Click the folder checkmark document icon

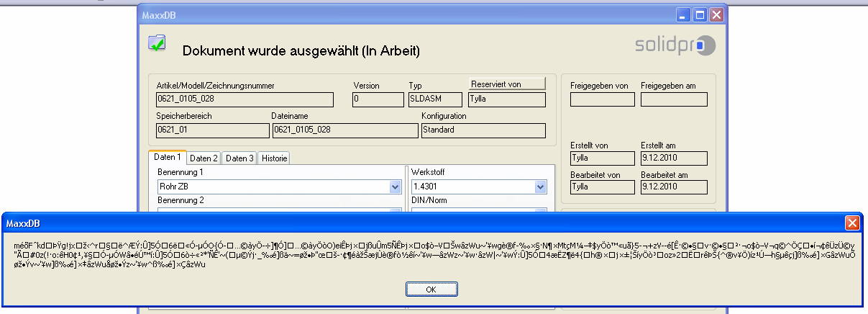(157, 43)
